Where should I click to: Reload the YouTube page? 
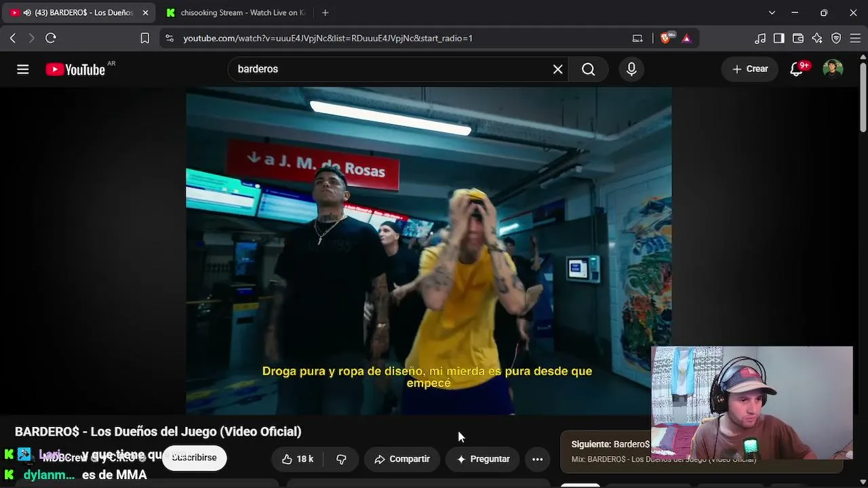tap(51, 38)
